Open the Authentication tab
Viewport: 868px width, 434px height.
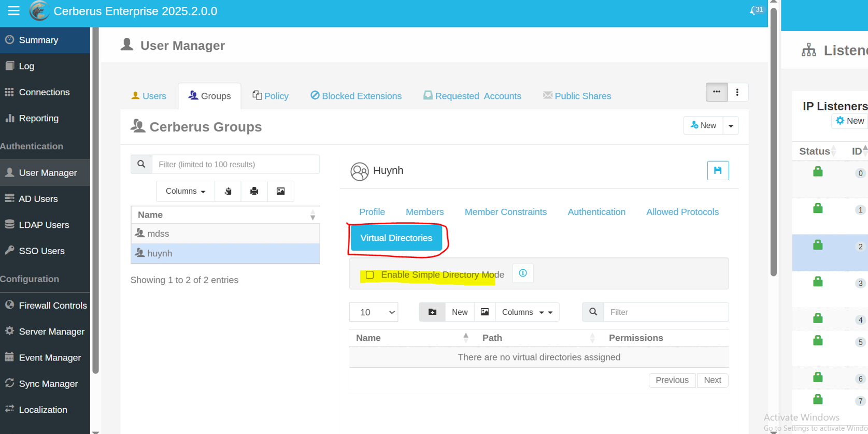click(596, 212)
